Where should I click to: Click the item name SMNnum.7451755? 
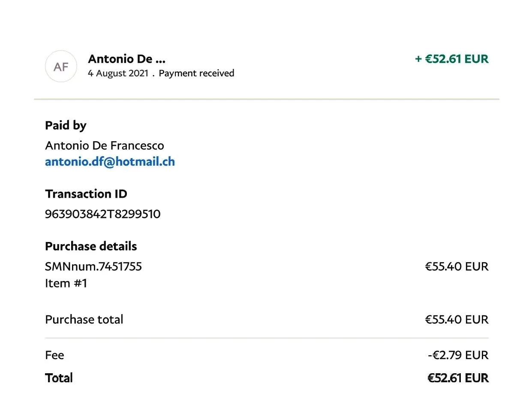pyautogui.click(x=93, y=266)
